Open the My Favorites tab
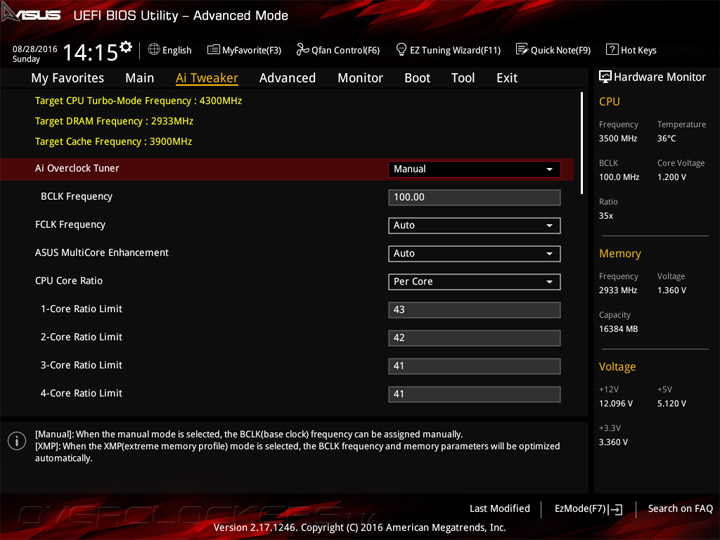Image resolution: width=720 pixels, height=540 pixels. 68,78
